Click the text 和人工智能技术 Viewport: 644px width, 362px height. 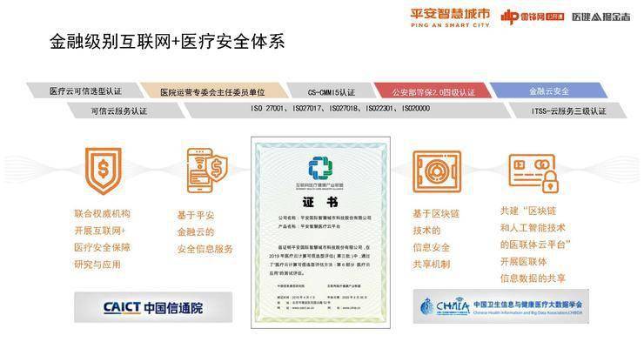pos(533,228)
